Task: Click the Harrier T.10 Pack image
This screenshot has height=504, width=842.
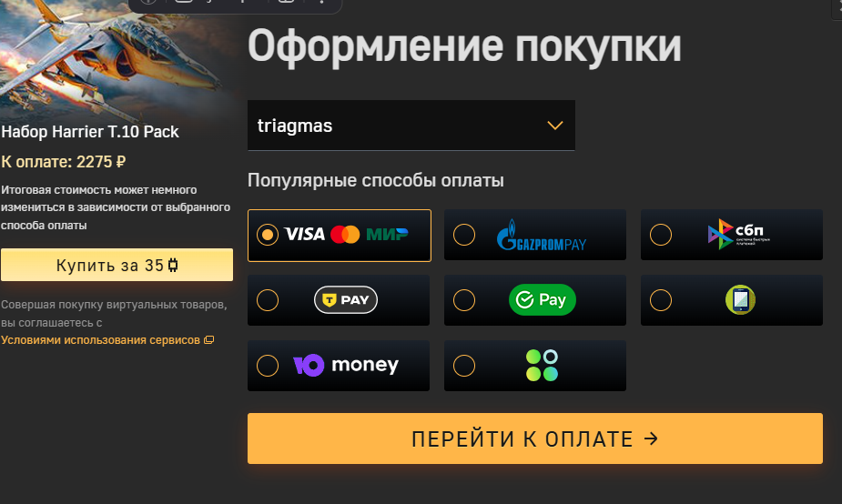Action: pyautogui.click(x=117, y=59)
